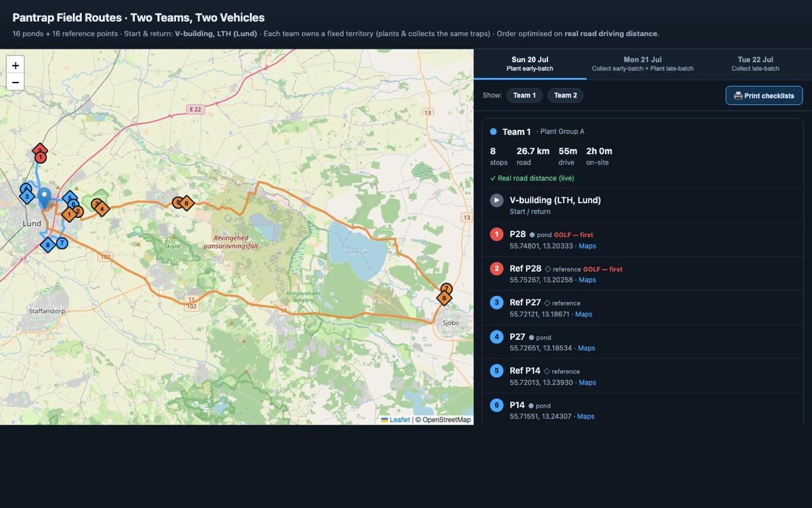Click the red number 2 badge for Ref P28
The height and width of the screenshot is (508, 812).
pyautogui.click(x=497, y=268)
